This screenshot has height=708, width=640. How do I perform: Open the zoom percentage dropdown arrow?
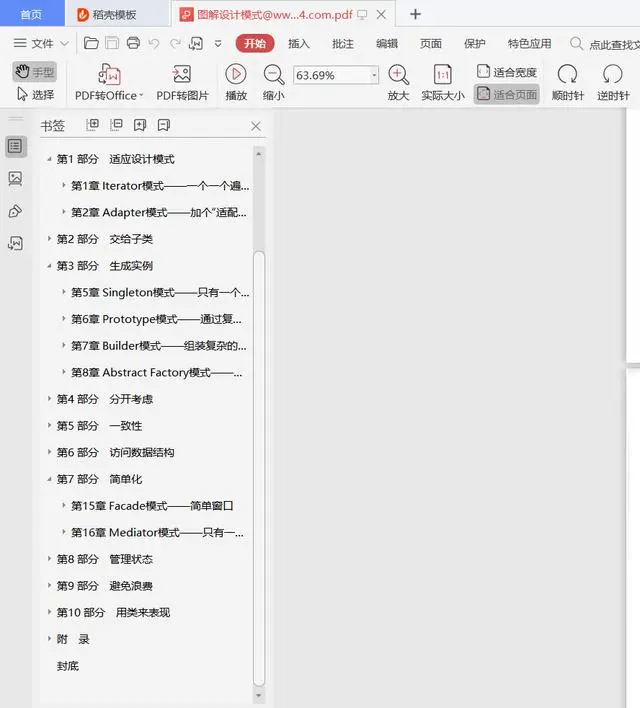tap(374, 75)
